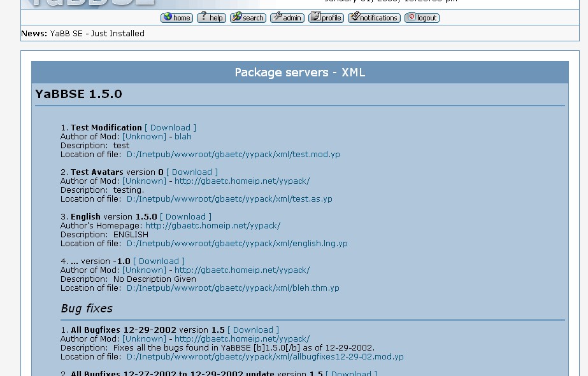Click the Bug fixes section heading
Image resolution: width=588 pixels, height=376 pixels.
click(x=87, y=308)
